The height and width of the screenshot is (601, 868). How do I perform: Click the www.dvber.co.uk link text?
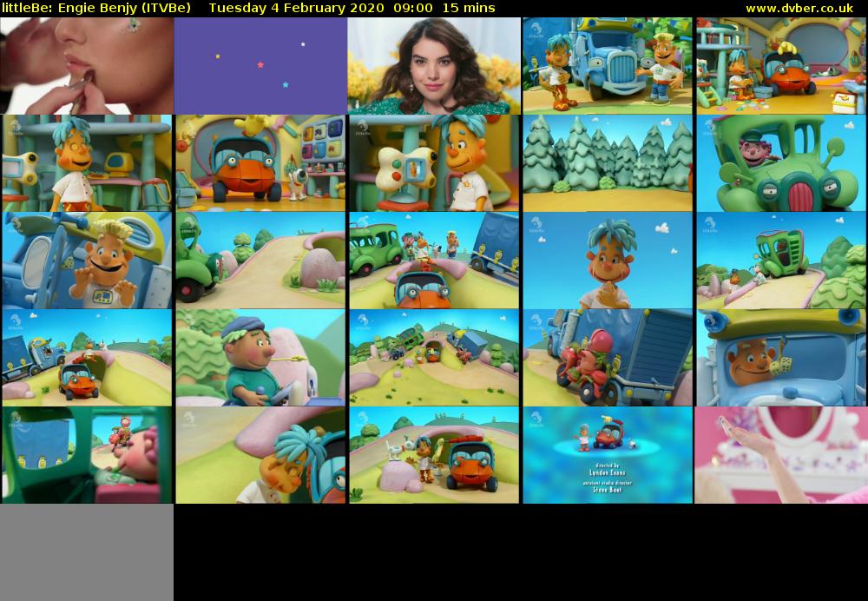(799, 8)
